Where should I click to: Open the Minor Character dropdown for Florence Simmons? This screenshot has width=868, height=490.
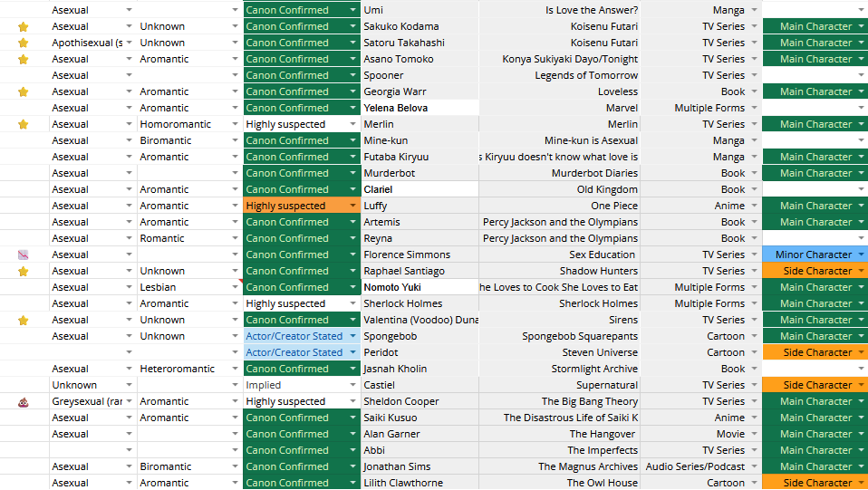point(860,255)
